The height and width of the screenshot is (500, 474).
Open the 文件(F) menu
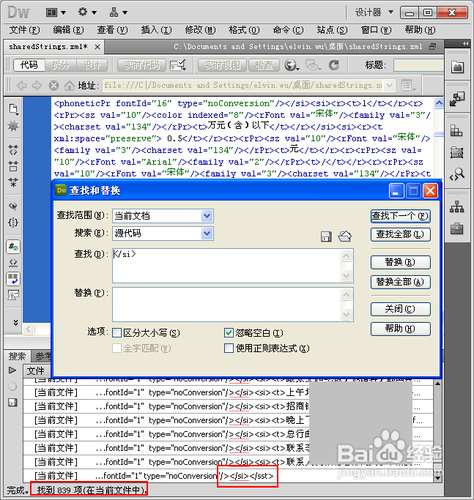(x=25, y=30)
